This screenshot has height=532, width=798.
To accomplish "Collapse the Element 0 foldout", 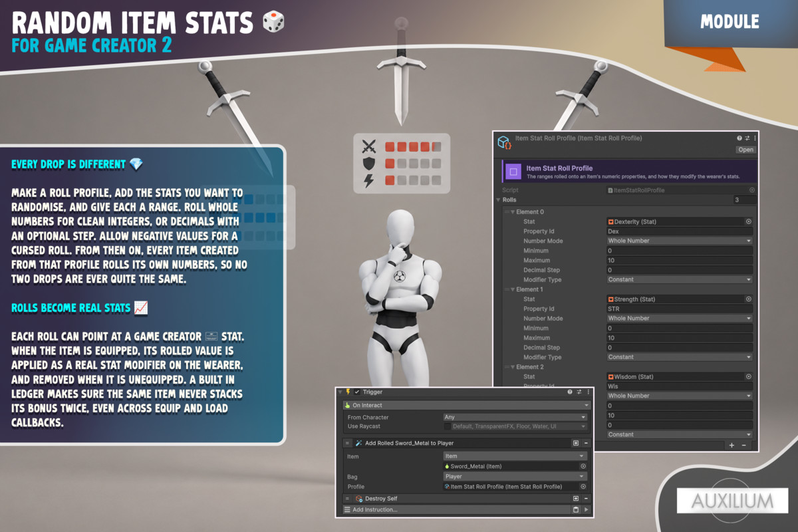I will coord(513,212).
